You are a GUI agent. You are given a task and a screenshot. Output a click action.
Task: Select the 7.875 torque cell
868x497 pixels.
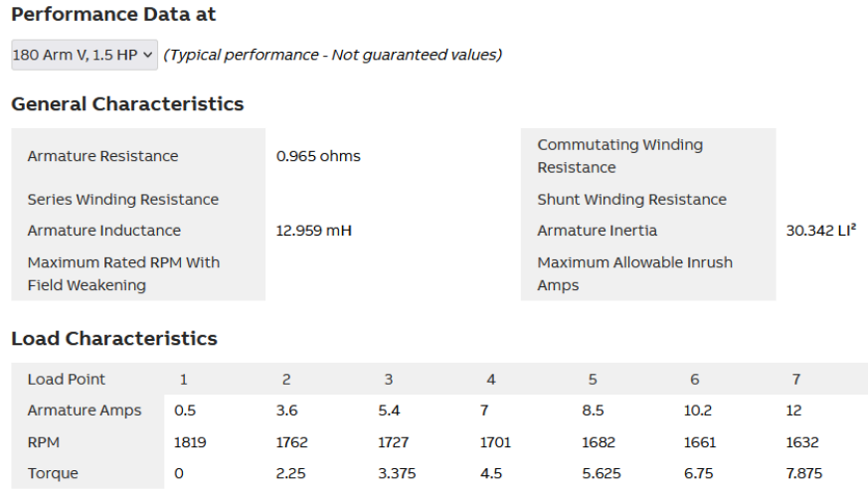(804, 473)
